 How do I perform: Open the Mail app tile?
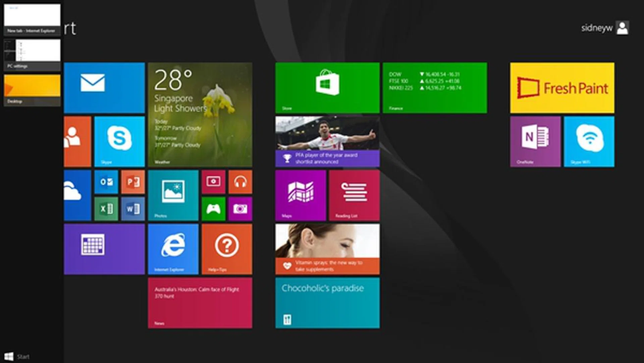click(104, 87)
